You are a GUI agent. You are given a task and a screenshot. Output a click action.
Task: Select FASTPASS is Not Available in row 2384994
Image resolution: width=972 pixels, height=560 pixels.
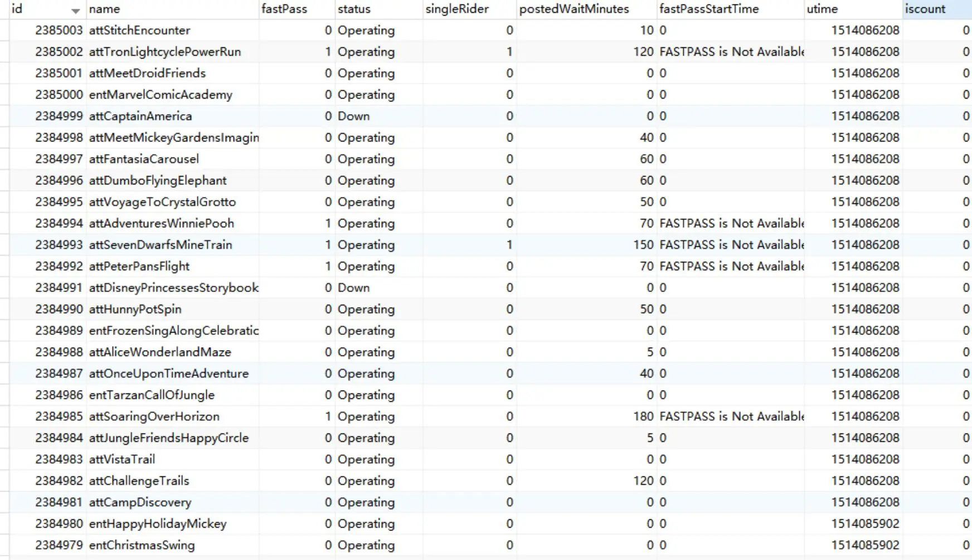click(x=731, y=223)
